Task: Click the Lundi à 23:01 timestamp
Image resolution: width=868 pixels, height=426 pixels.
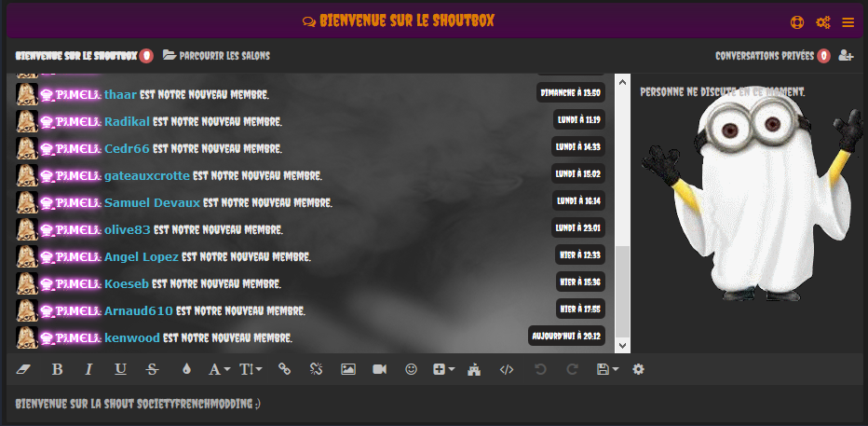Action: click(x=578, y=227)
